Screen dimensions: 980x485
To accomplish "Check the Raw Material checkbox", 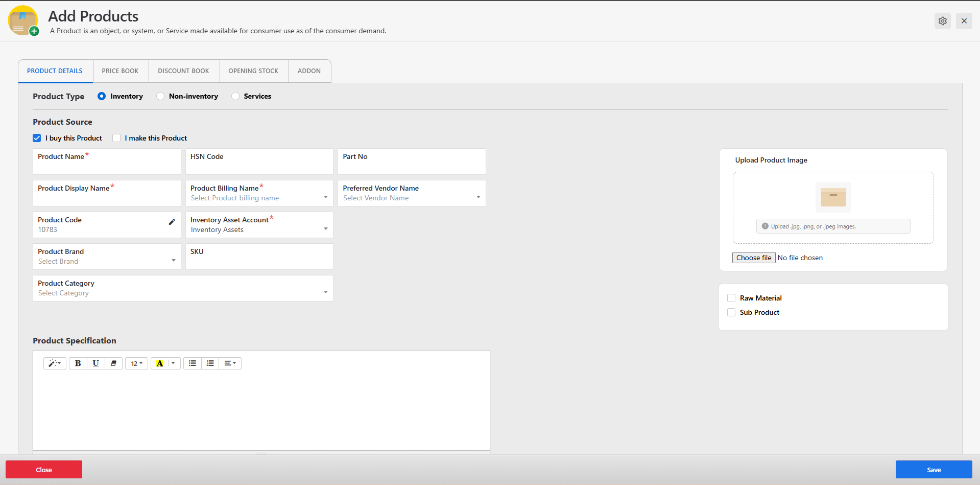I will coord(731,298).
